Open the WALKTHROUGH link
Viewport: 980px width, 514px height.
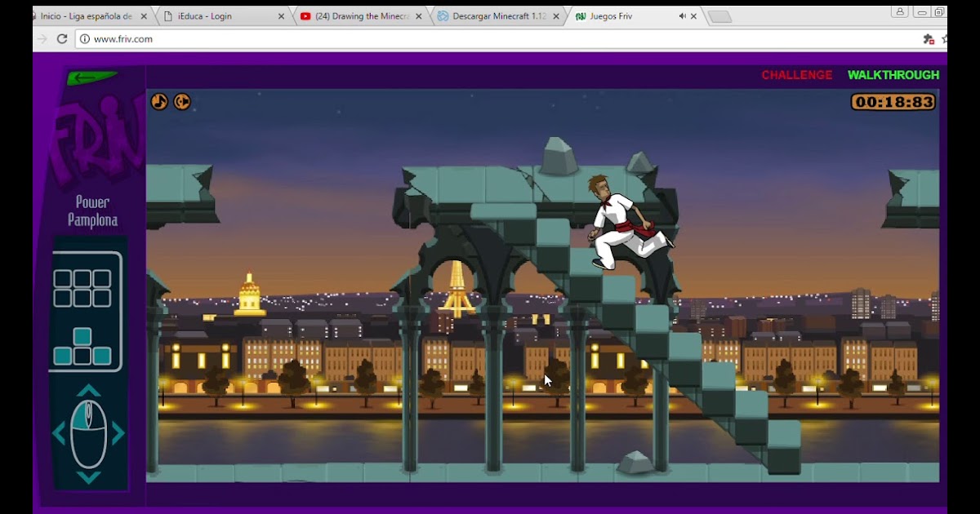tap(893, 75)
